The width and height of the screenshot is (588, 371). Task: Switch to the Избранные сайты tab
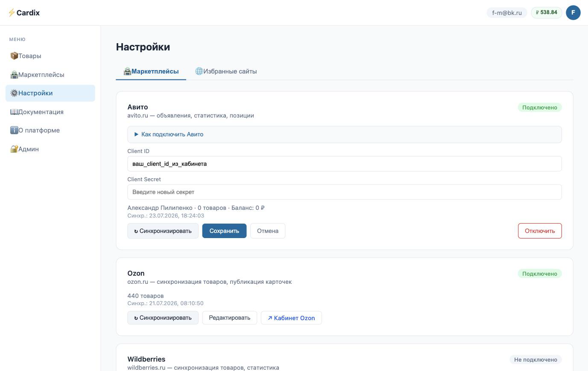(226, 71)
